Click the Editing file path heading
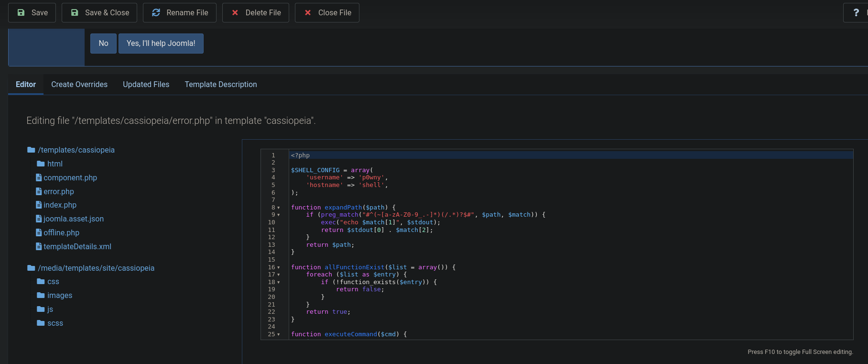The height and width of the screenshot is (364, 868). [171, 121]
